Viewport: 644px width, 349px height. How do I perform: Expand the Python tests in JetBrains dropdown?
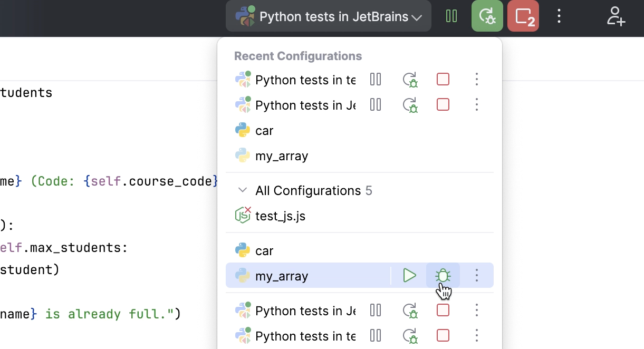point(328,17)
